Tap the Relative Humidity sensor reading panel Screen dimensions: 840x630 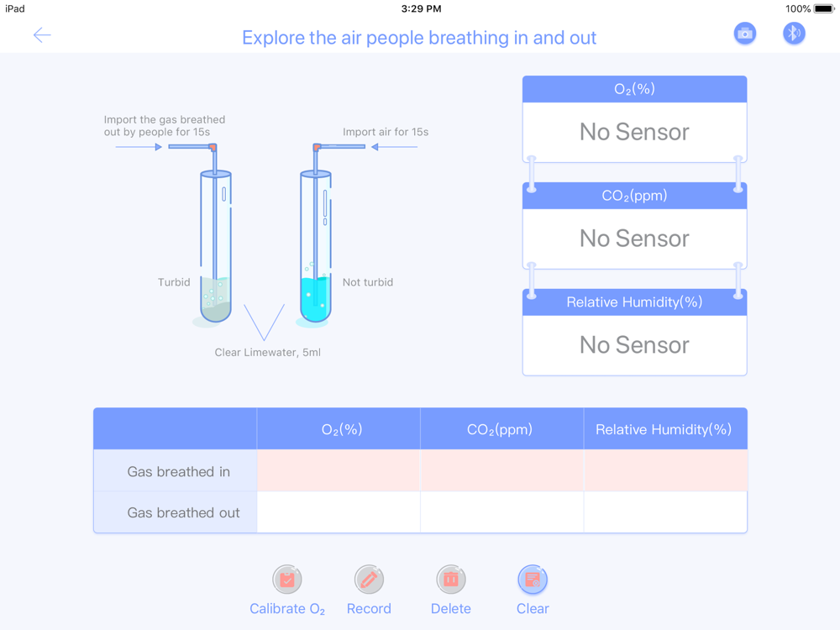[x=635, y=332]
